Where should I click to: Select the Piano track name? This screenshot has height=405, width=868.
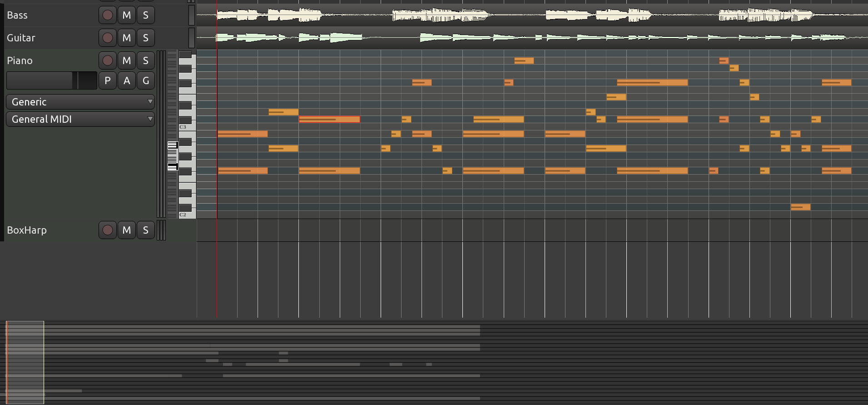tap(20, 60)
